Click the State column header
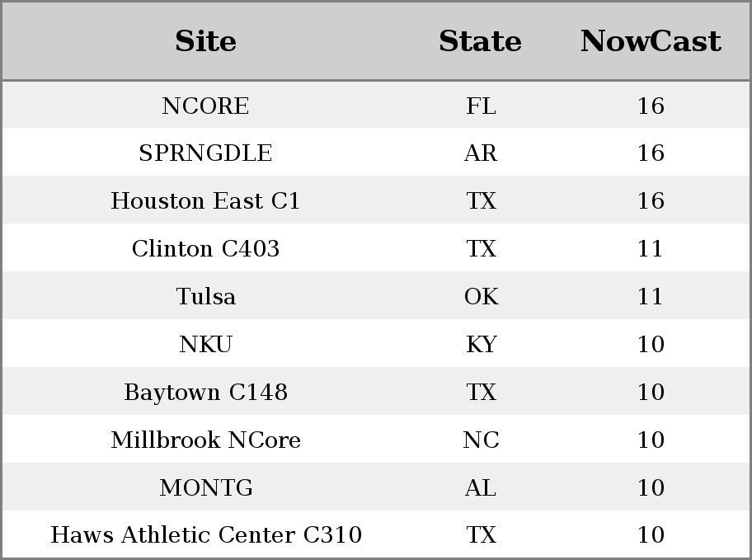752x560 pixels. tap(480, 41)
